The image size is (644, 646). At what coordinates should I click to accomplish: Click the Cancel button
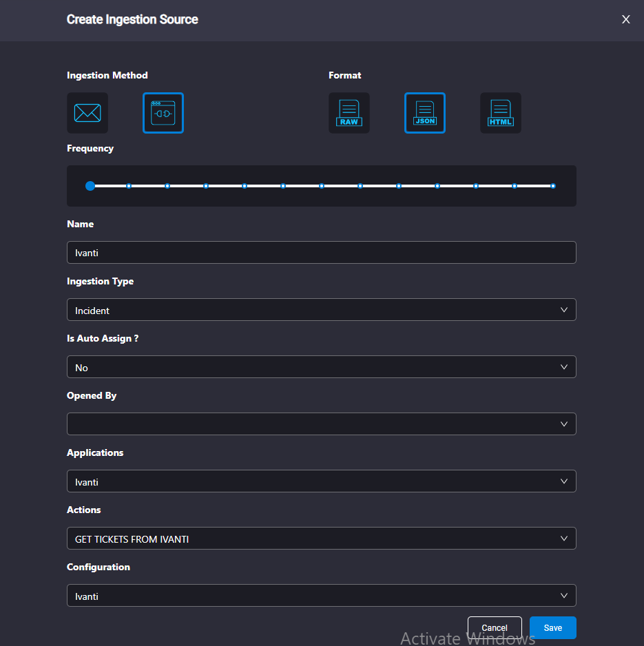point(495,628)
